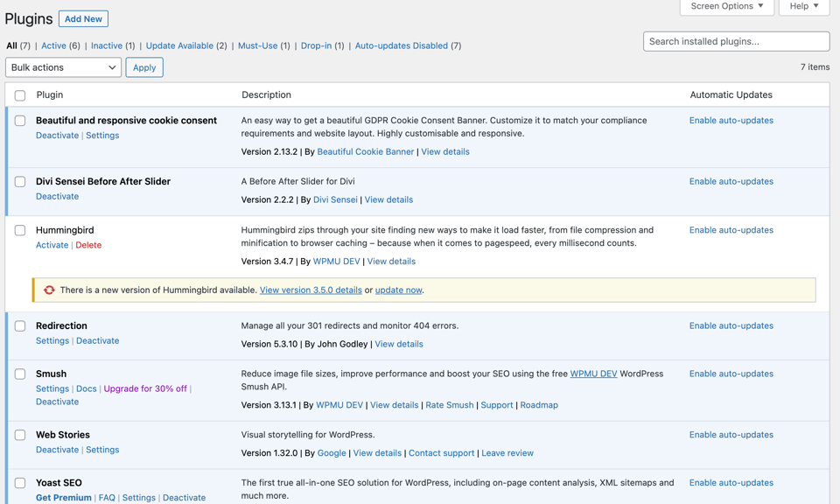This screenshot has height=504, width=840.
Task: Deactivate Divi Sensei Before After Slider
Action: pos(58,197)
